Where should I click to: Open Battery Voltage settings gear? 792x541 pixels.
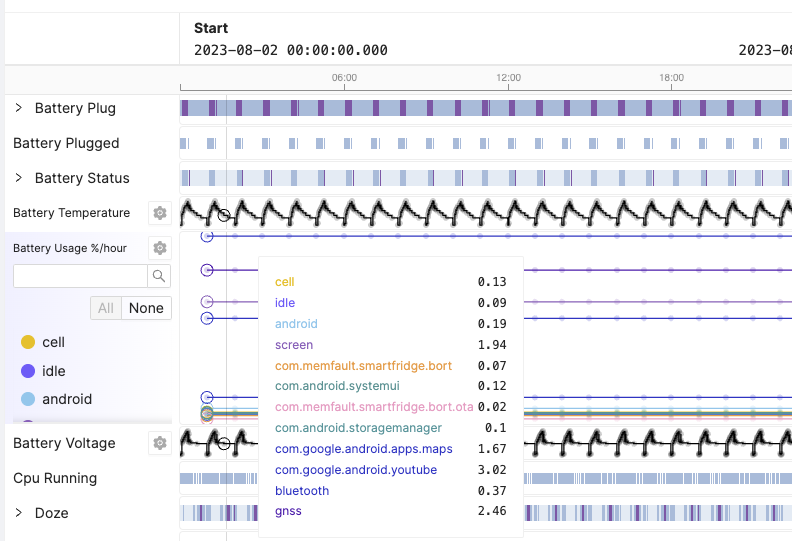coord(159,443)
